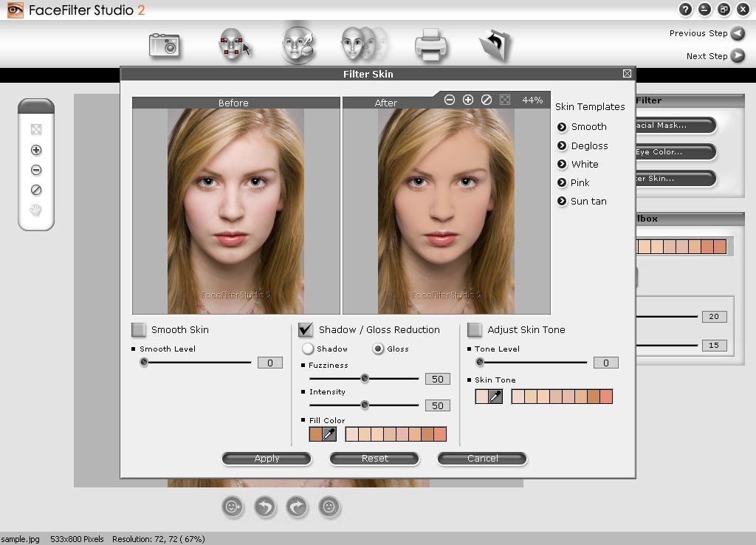Click the Apply button
The width and height of the screenshot is (756, 545).
point(267,459)
